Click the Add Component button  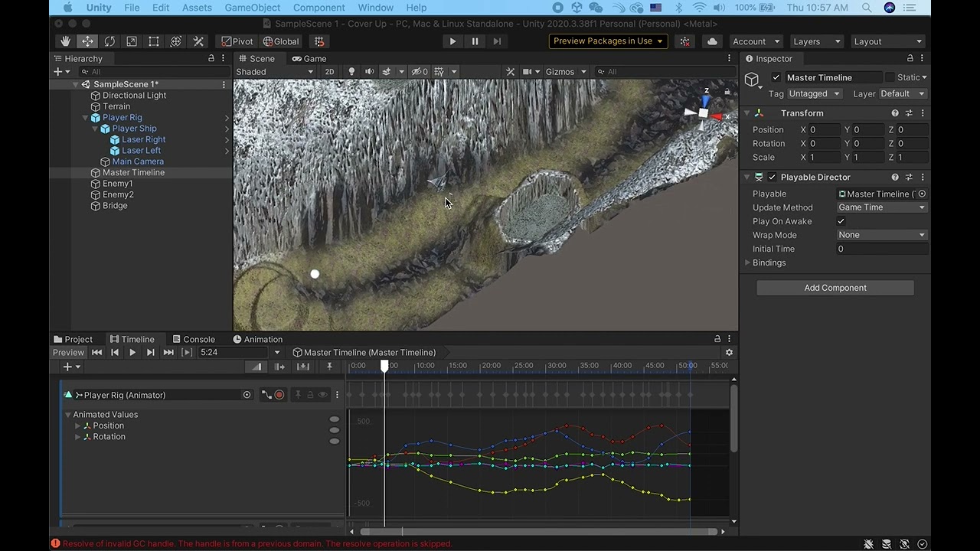pyautogui.click(x=835, y=288)
